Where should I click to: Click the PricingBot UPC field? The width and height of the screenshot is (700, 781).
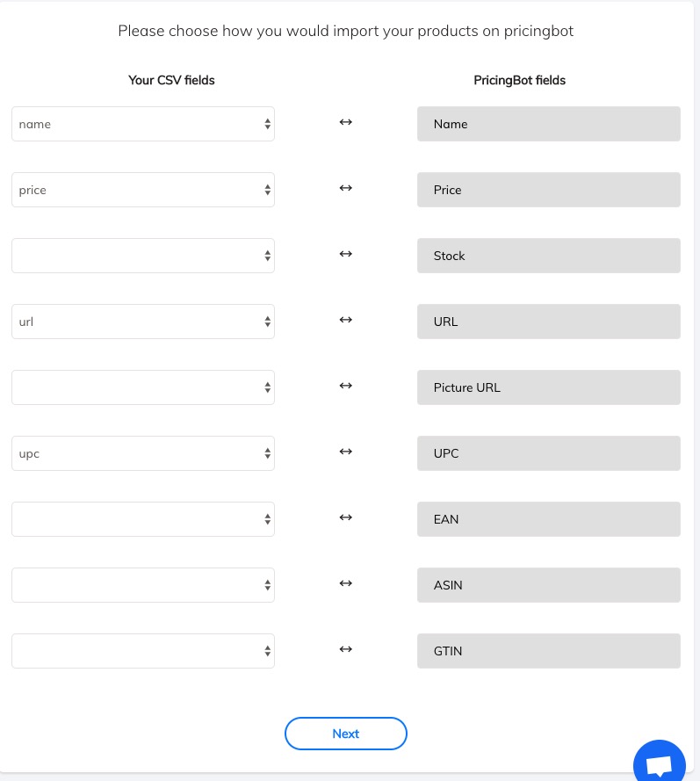click(x=548, y=453)
